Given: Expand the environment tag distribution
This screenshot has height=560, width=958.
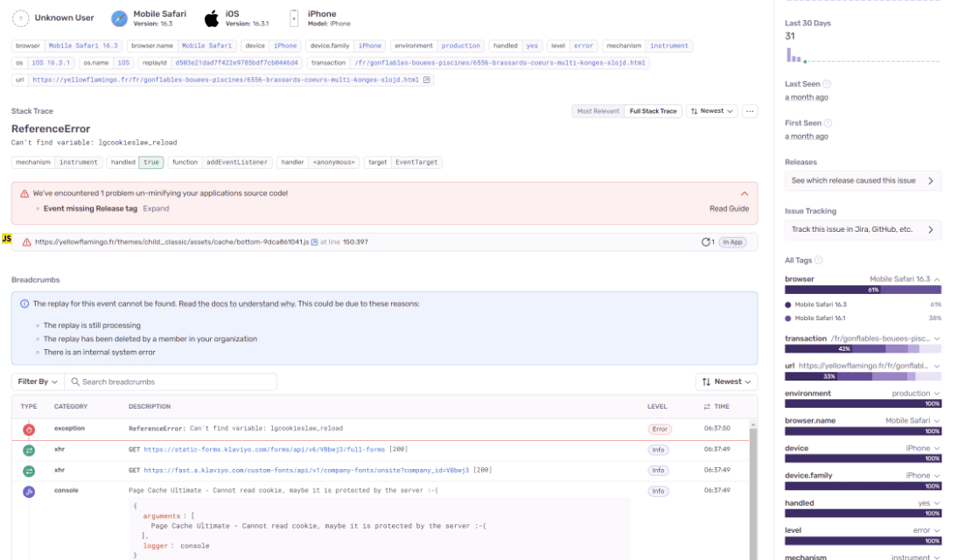Looking at the screenshot, I should point(937,394).
